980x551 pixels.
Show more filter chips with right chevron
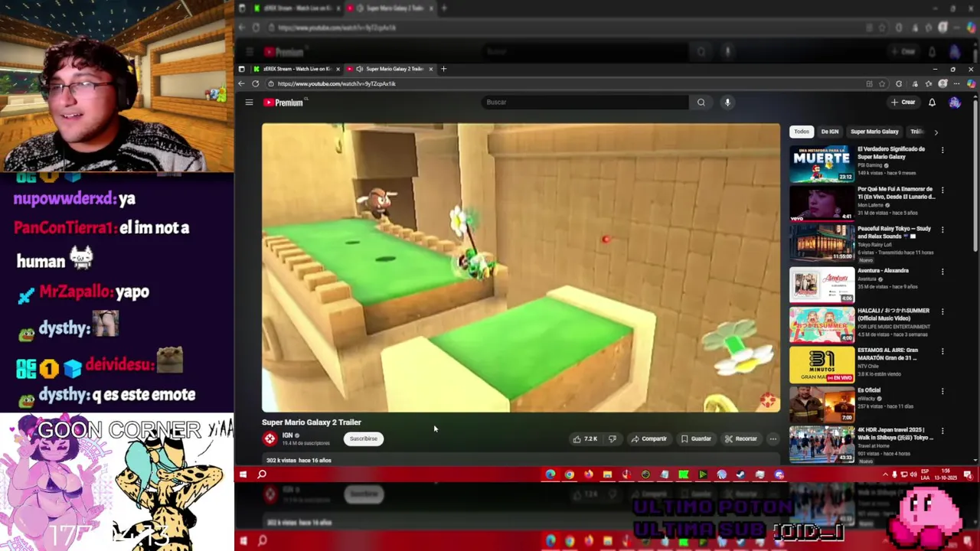tap(936, 132)
